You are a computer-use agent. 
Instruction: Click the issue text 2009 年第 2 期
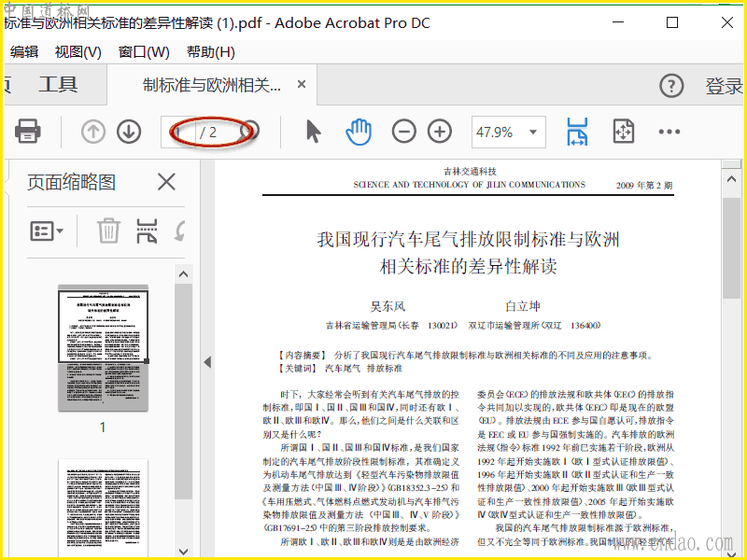tap(644, 185)
